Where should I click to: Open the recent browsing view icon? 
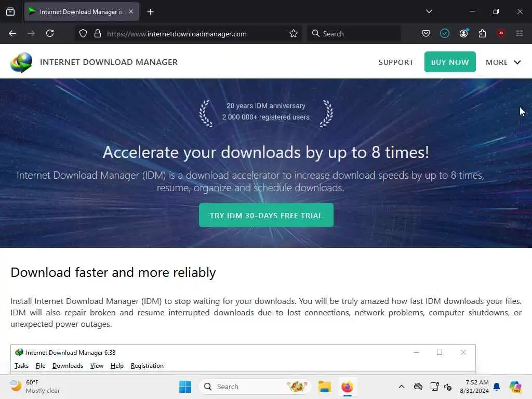coord(10,12)
